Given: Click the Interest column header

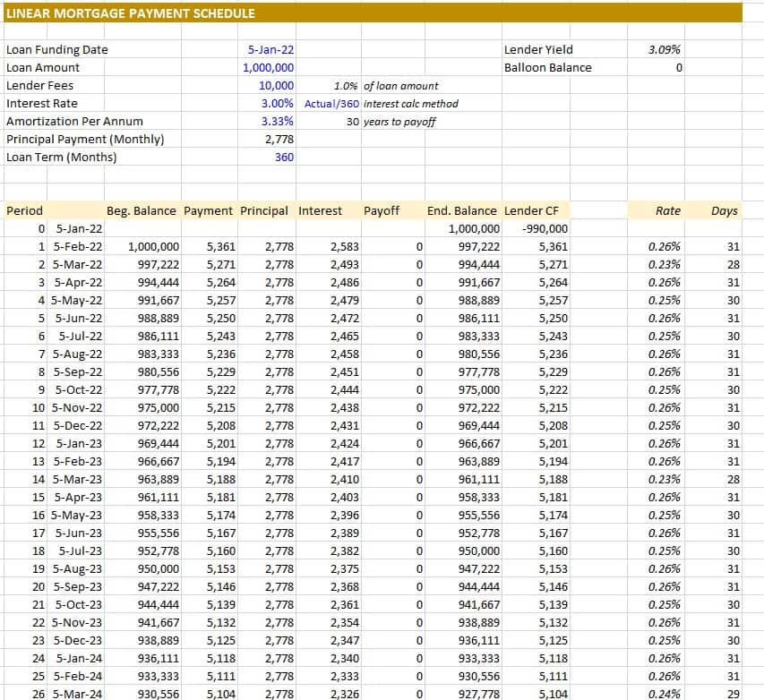Looking at the screenshot, I should pos(320,211).
